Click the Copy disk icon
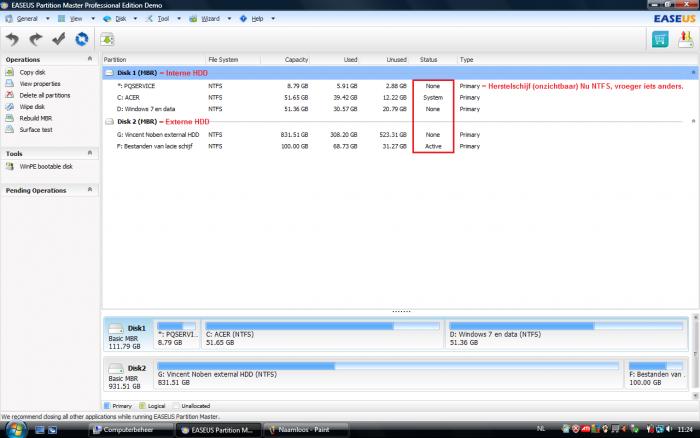This screenshot has height=438, width=700. 9,72
